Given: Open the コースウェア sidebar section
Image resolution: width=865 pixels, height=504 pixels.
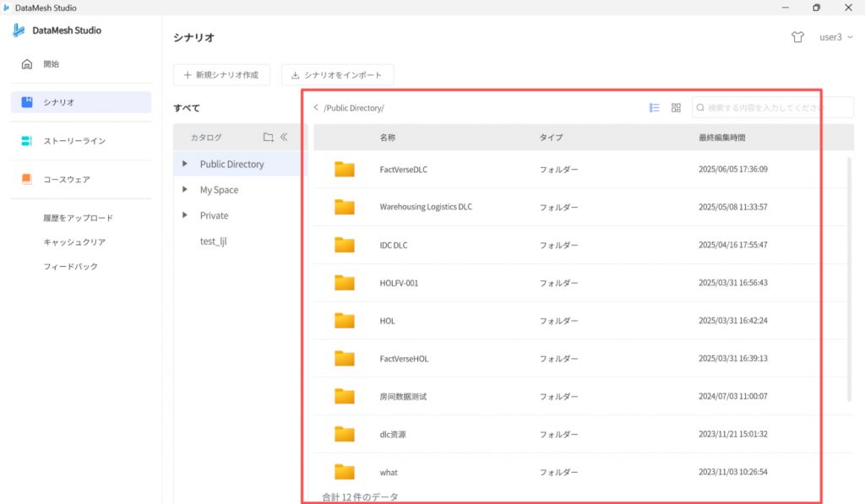Looking at the screenshot, I should pyautogui.click(x=66, y=180).
